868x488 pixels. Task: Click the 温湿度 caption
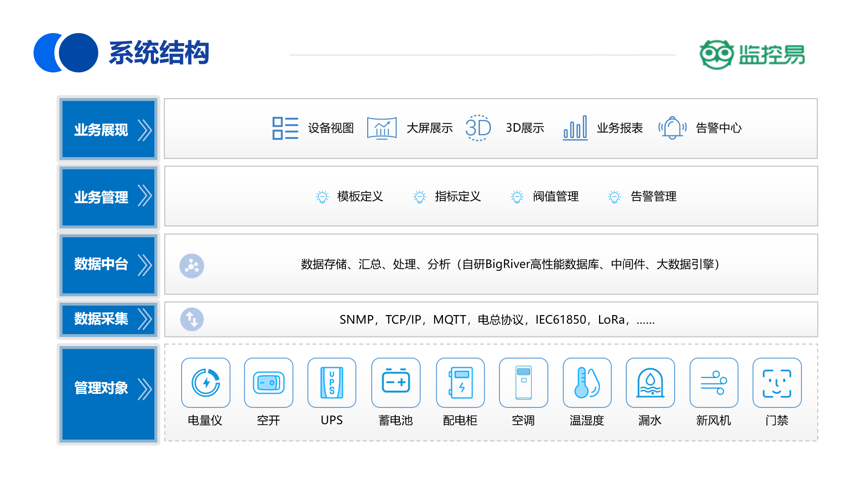pyautogui.click(x=587, y=421)
